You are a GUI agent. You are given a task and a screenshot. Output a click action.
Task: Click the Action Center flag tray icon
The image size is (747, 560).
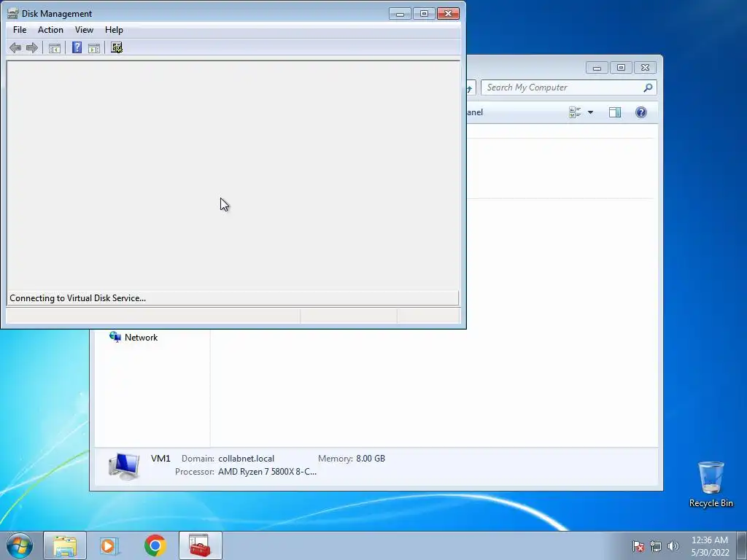click(x=638, y=546)
